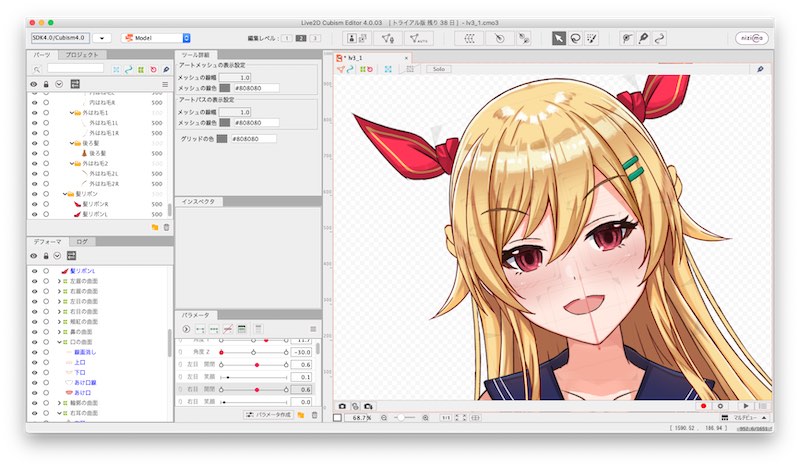This screenshot has height=467, width=800.
Task: Click the draw order view icon in Parts panel
Action: pyautogui.click(x=75, y=84)
